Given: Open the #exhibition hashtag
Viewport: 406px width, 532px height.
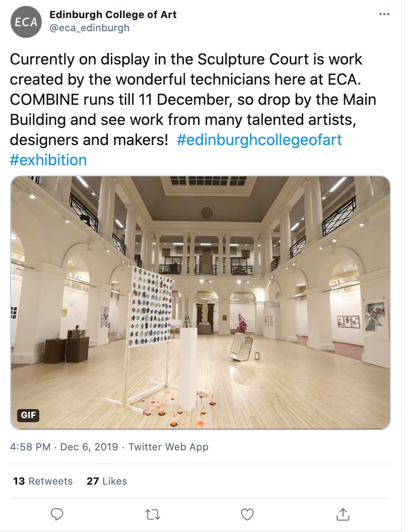Looking at the screenshot, I should [48, 160].
